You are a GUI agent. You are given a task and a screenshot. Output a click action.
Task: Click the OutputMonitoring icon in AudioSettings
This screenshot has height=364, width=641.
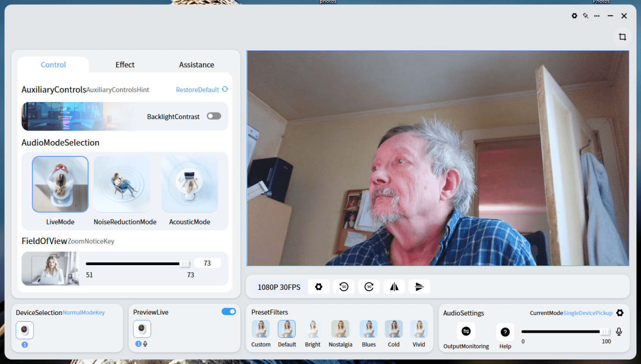(466, 331)
